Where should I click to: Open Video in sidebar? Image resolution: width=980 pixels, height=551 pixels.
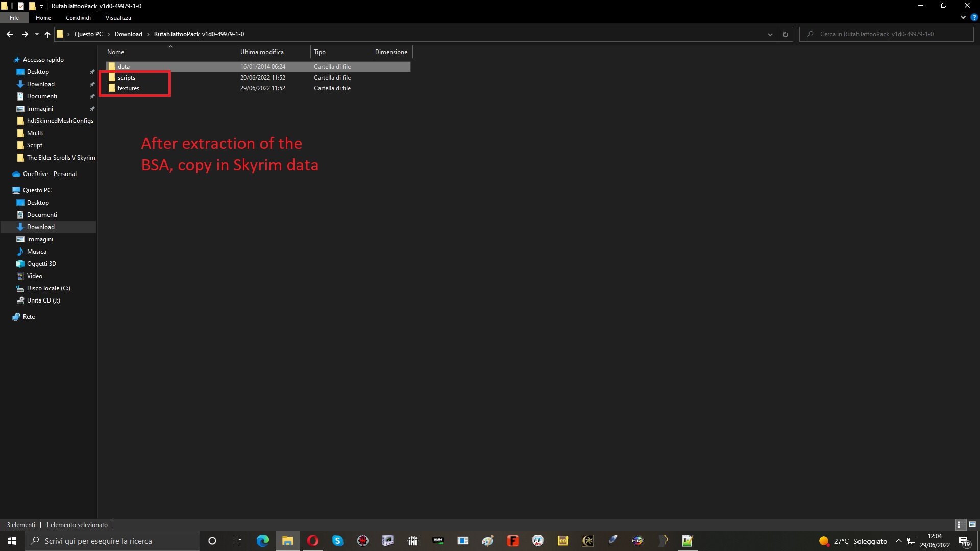[34, 276]
